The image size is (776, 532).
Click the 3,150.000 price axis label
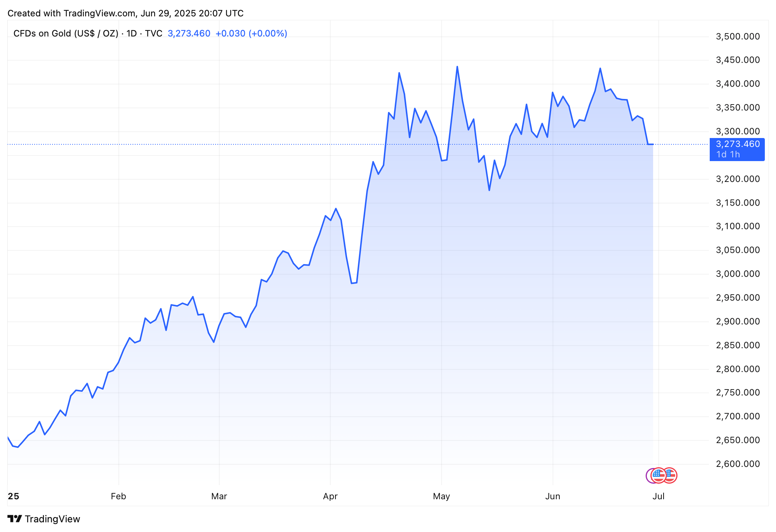point(738,203)
